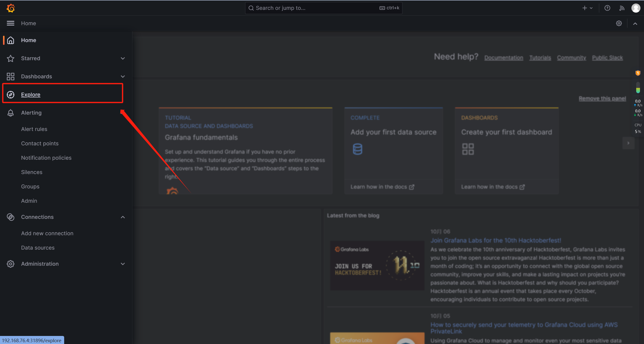Image resolution: width=644 pixels, height=344 pixels.
Task: Open dashboard 'Learn how in the docs'
Action: tap(493, 187)
